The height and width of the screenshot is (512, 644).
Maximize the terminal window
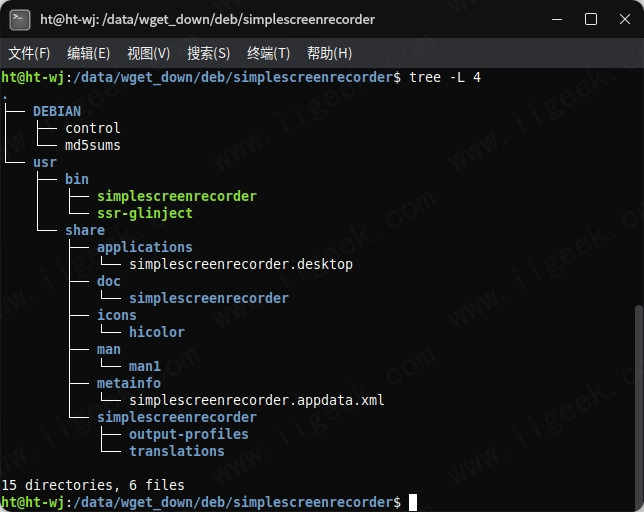[x=591, y=19]
